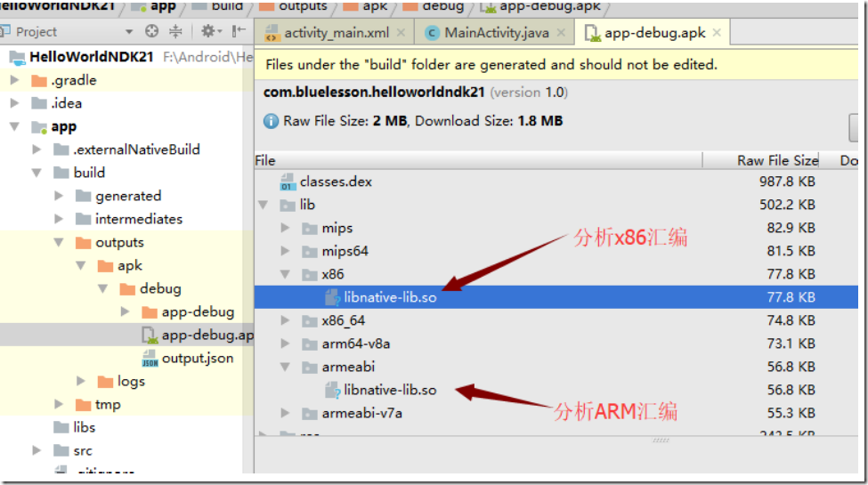Expand the .gradle folder

pos(14,80)
